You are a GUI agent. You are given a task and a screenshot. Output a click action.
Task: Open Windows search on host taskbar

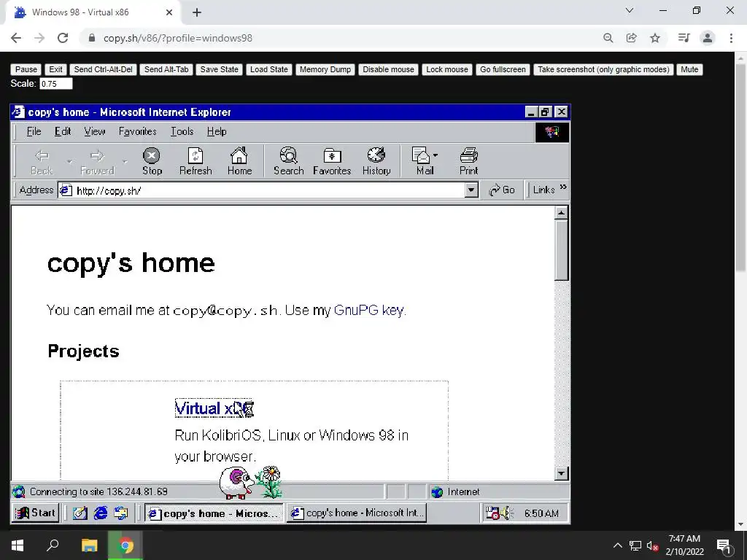click(53, 545)
